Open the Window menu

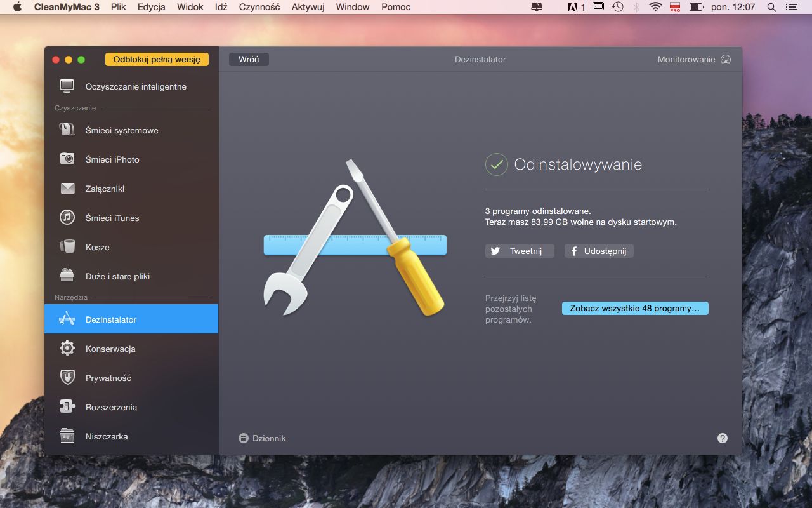[x=353, y=7]
